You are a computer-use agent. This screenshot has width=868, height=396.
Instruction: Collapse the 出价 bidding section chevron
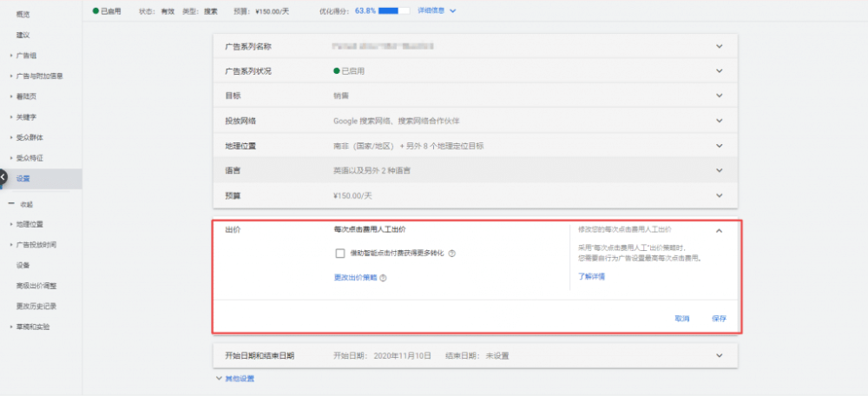pos(719,230)
